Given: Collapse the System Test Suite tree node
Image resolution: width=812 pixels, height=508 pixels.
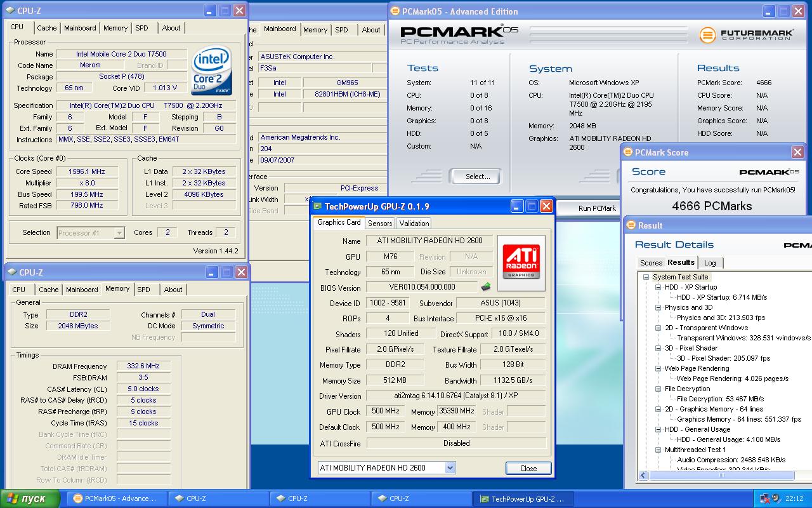Looking at the screenshot, I should [x=646, y=277].
